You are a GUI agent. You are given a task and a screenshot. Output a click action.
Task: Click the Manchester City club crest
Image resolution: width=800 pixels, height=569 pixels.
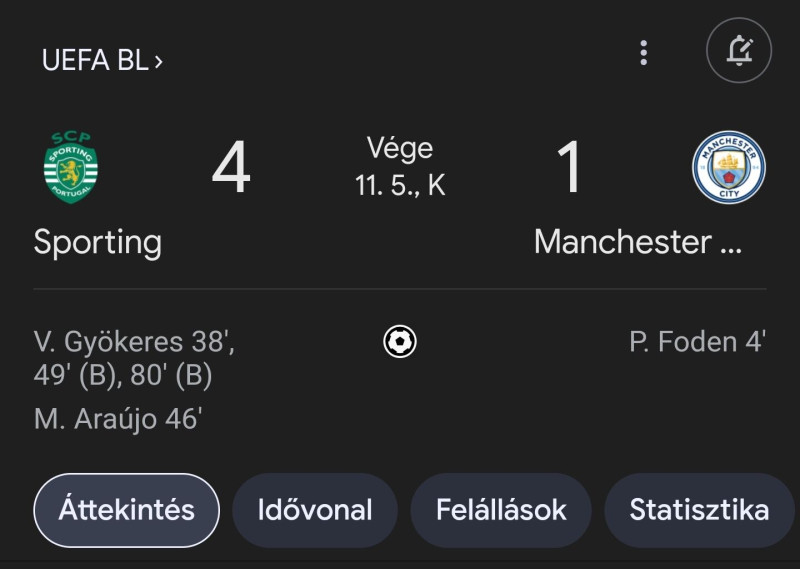pyautogui.click(x=729, y=167)
